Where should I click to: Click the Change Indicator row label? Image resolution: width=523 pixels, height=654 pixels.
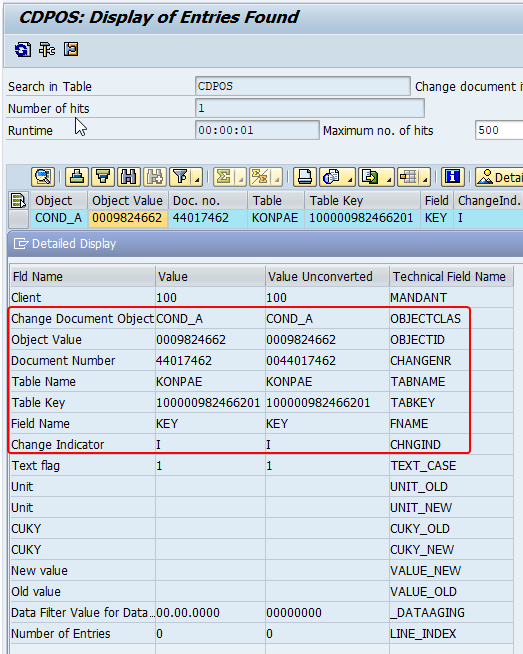(x=58, y=445)
